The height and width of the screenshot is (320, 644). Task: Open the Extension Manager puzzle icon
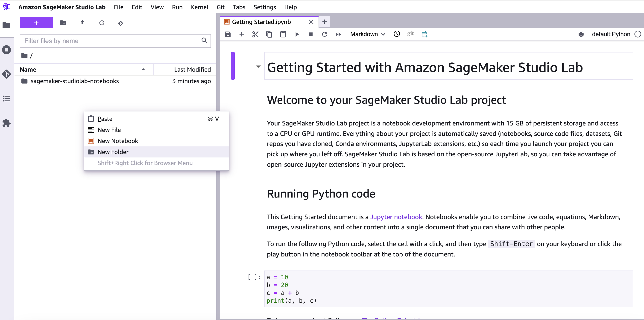(6, 123)
